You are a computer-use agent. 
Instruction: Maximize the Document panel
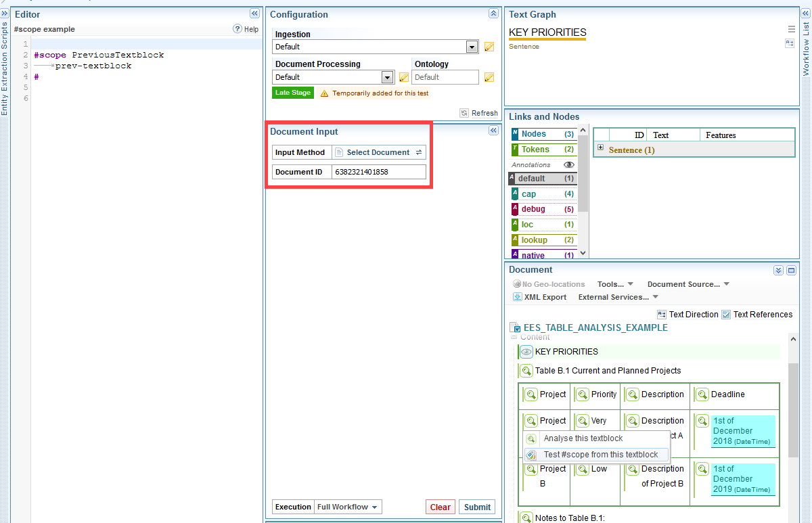click(x=791, y=271)
